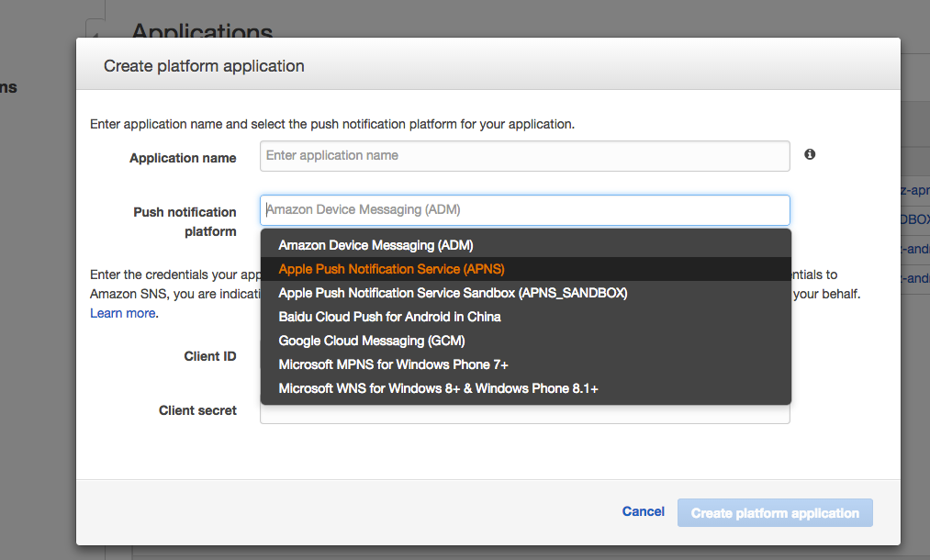Click the Push notification platform label
Viewport: 930px width, 560px height.
(185, 221)
